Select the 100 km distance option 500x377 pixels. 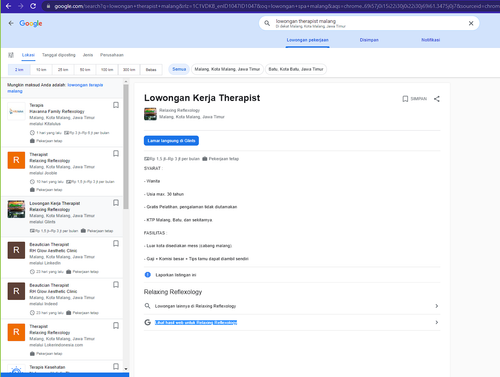pos(107,70)
